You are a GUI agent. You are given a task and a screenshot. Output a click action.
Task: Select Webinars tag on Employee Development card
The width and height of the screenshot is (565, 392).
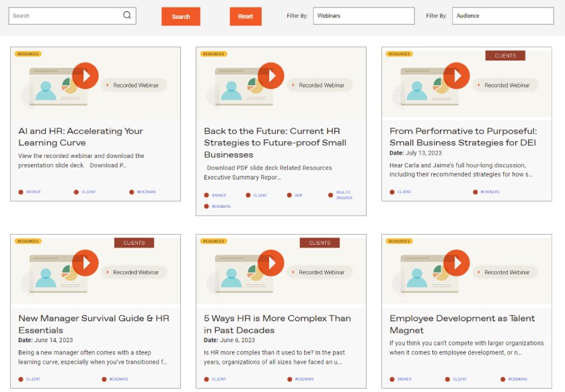click(514, 379)
